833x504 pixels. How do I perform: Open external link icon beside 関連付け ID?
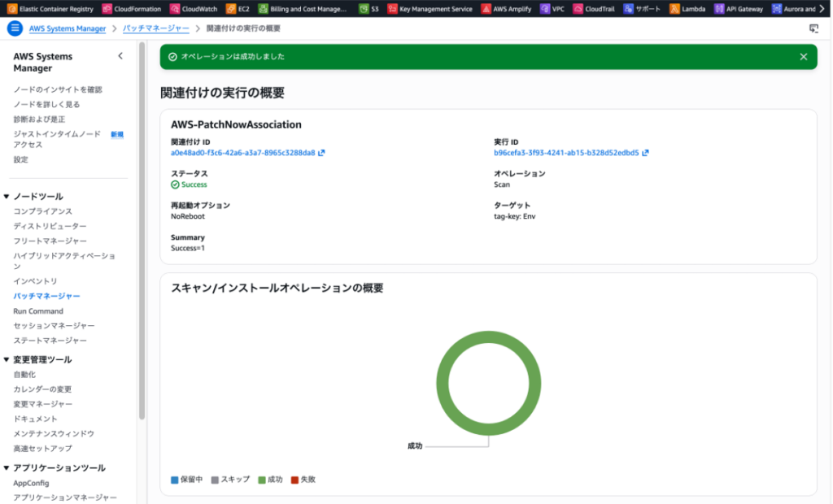[x=321, y=153]
